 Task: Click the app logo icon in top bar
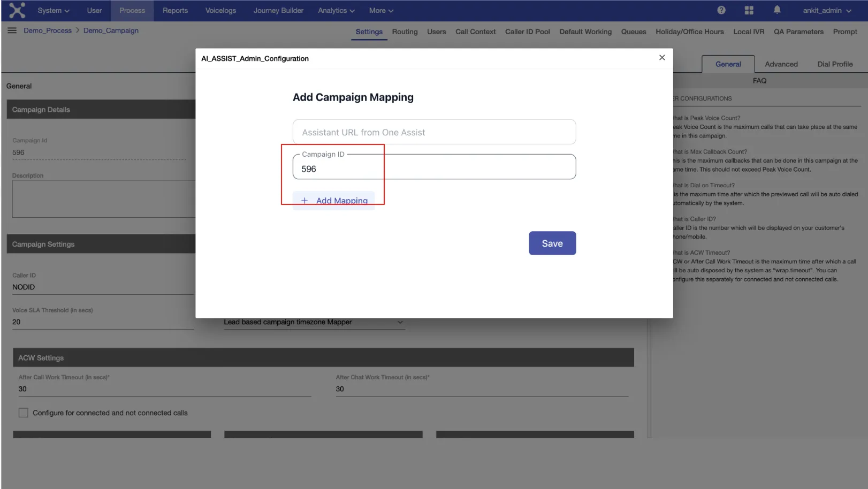17,10
